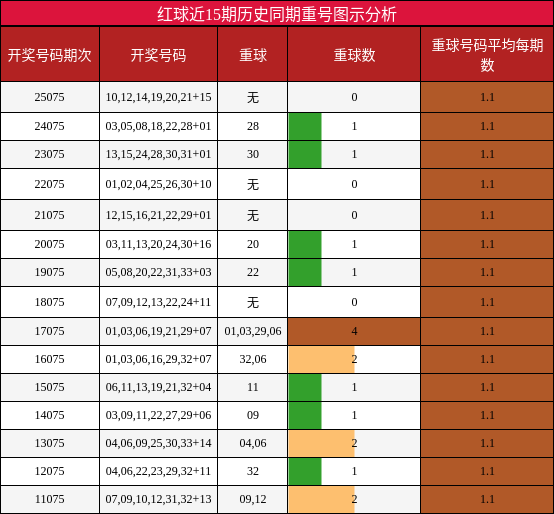Select period cell 20075

click(49, 244)
